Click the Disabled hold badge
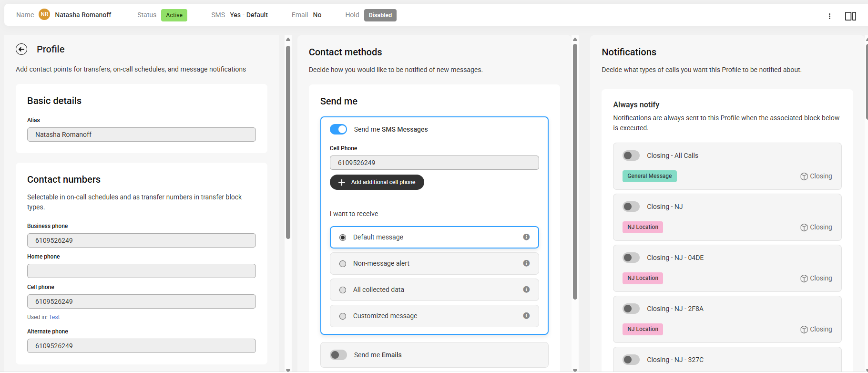The height and width of the screenshot is (373, 868). pos(380,15)
